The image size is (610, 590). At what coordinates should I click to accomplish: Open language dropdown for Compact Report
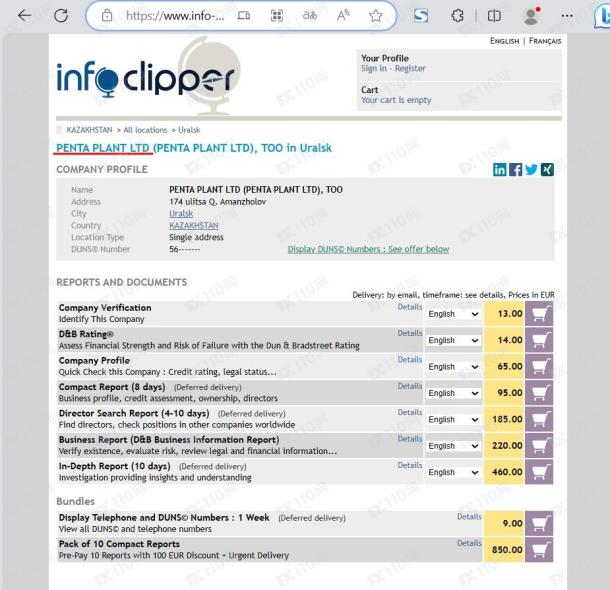point(453,393)
